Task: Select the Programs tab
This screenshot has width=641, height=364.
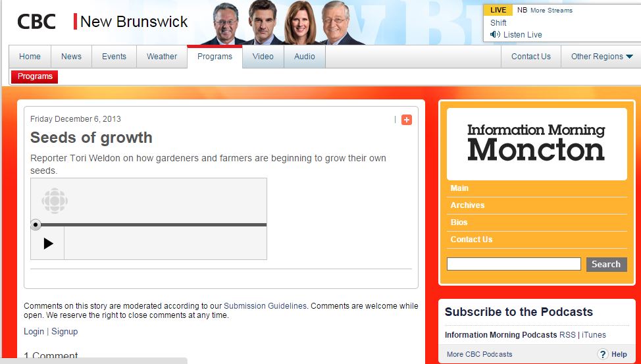Action: (215, 57)
